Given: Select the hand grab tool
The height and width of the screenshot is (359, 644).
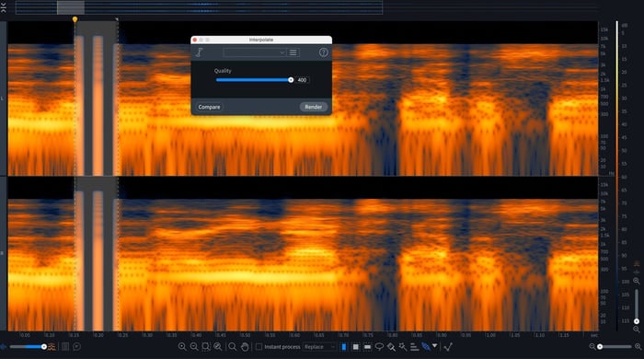Looking at the screenshot, I should [245, 347].
